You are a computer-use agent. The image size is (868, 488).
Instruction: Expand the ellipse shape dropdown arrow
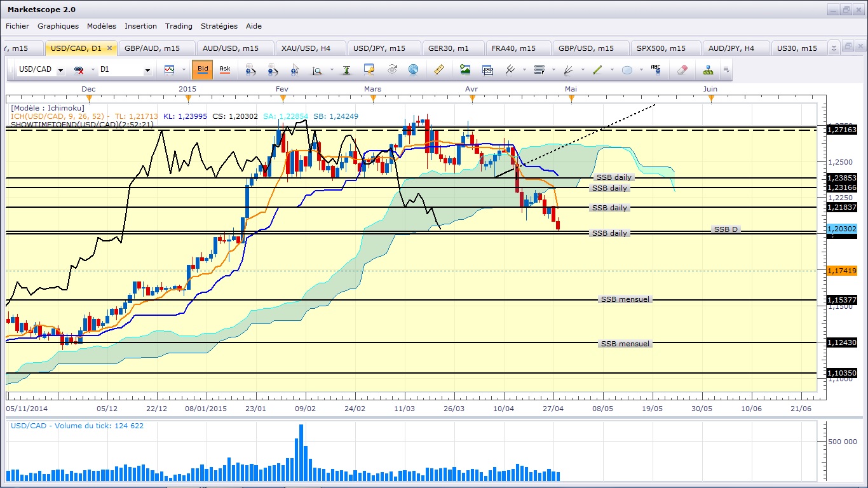641,70
